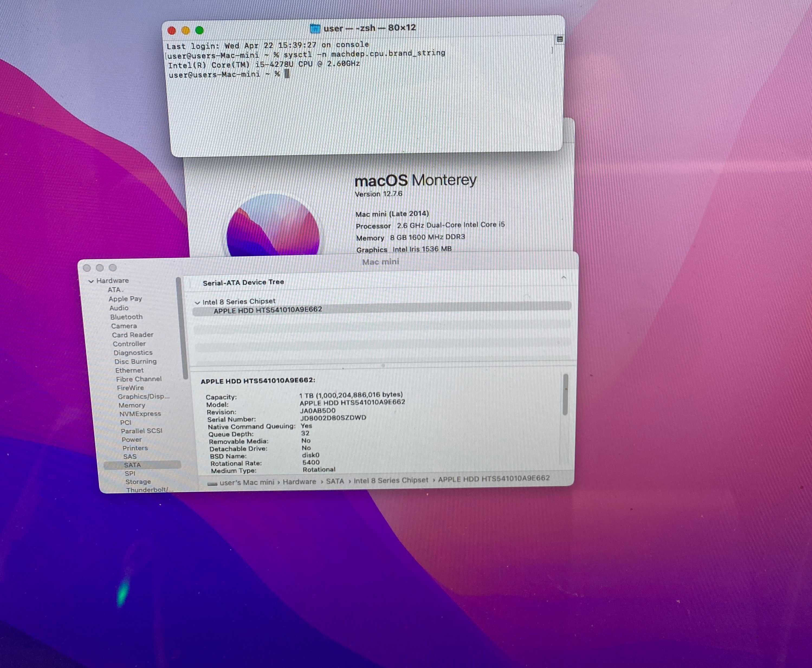This screenshot has height=668, width=812.
Task: Select the Camera sidebar entry
Action: click(x=124, y=326)
